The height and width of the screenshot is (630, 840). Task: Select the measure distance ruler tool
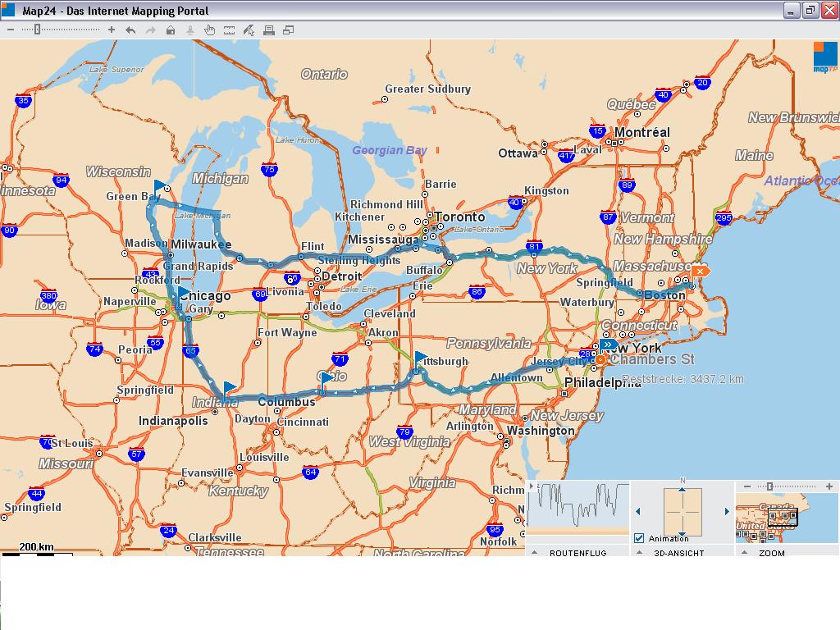pyautogui.click(x=230, y=30)
